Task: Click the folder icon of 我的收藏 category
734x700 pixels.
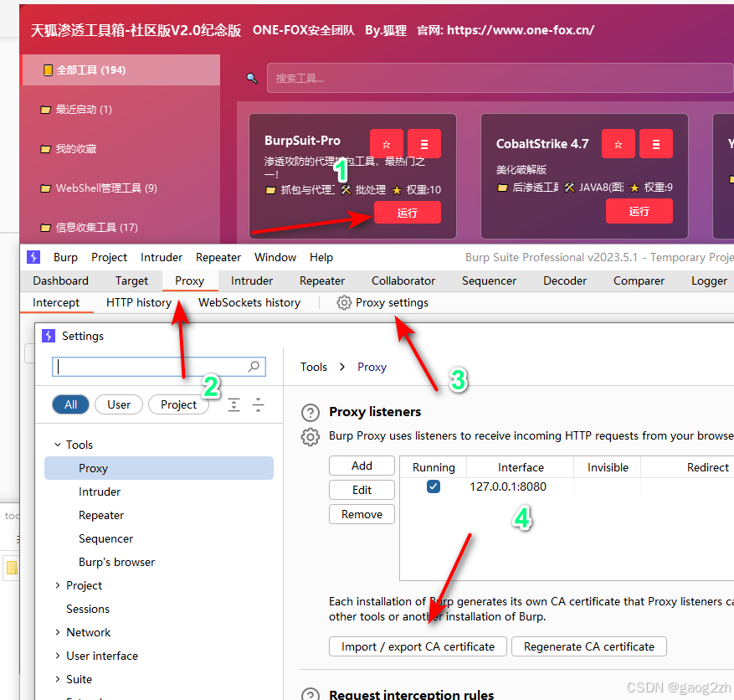Action: pyautogui.click(x=45, y=149)
